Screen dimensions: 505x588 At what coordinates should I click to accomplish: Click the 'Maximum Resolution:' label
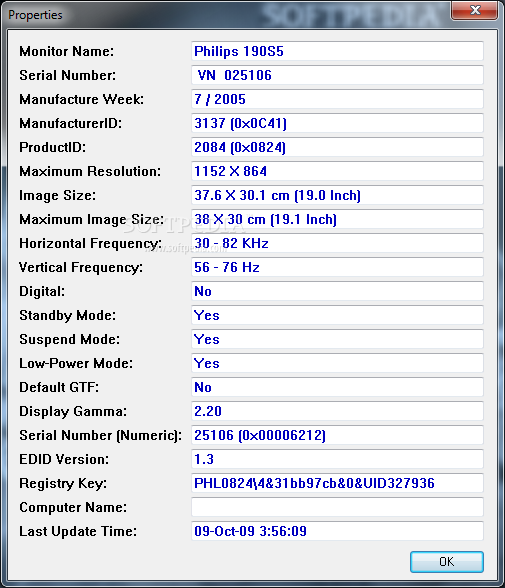pyautogui.click(x=90, y=171)
